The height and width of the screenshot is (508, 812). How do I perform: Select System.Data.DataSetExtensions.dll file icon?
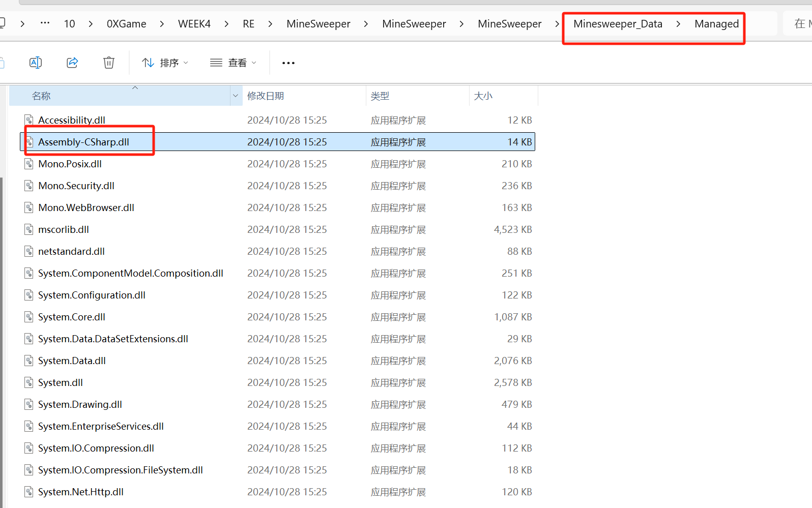click(x=30, y=339)
